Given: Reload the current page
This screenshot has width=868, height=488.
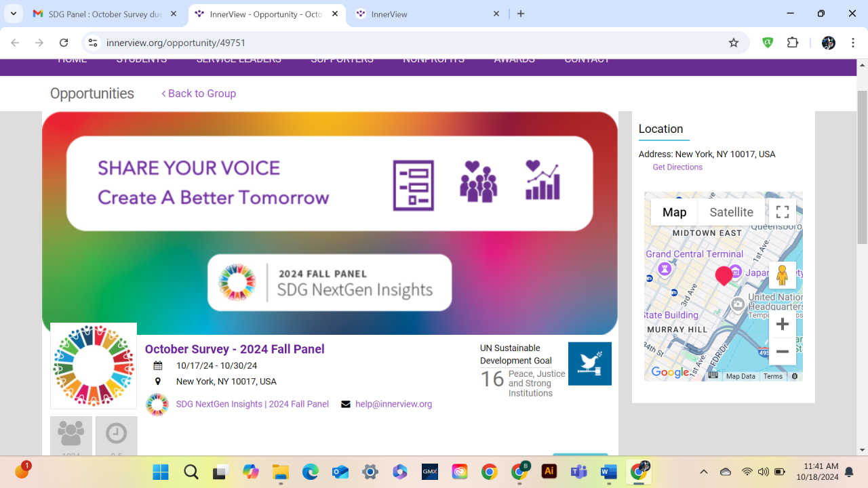Looking at the screenshot, I should tap(64, 43).
